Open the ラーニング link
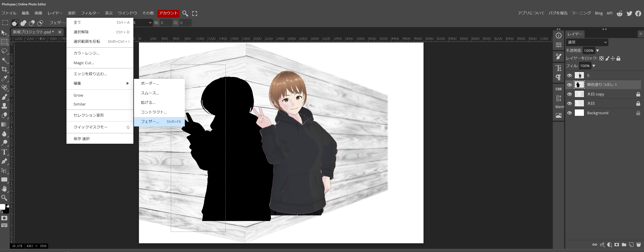The height and width of the screenshot is (252, 644). pyautogui.click(x=581, y=13)
